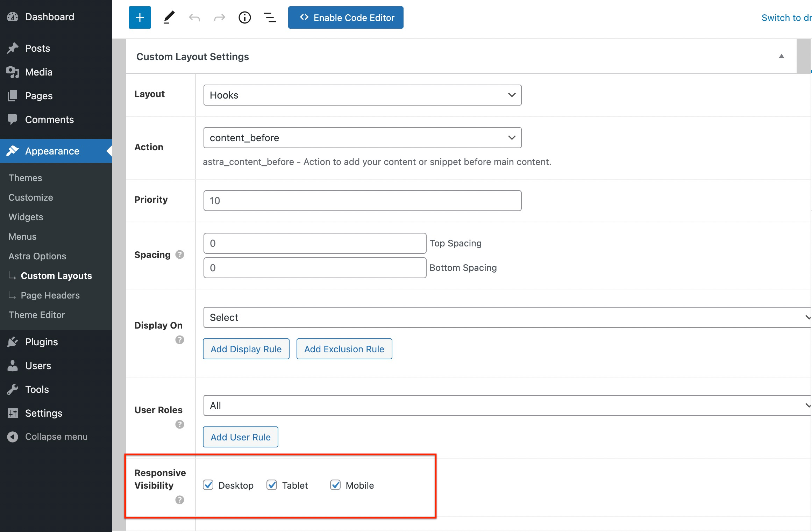Open the Layout dropdown showing Hooks
Viewport: 812px width, 532px height.
coord(362,95)
